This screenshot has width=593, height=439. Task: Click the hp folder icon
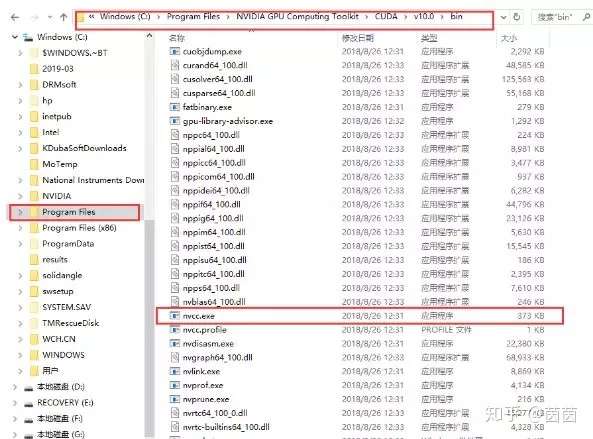tap(34, 101)
